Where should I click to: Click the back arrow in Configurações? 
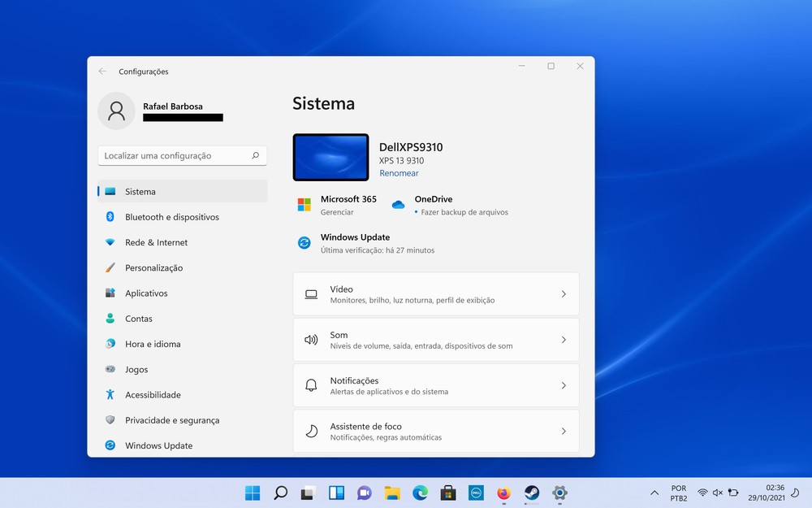click(x=102, y=72)
